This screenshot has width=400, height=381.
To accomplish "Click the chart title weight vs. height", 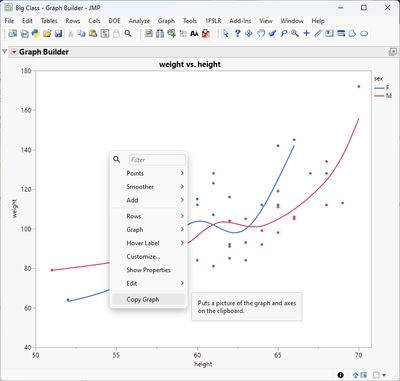I will 190,64.
